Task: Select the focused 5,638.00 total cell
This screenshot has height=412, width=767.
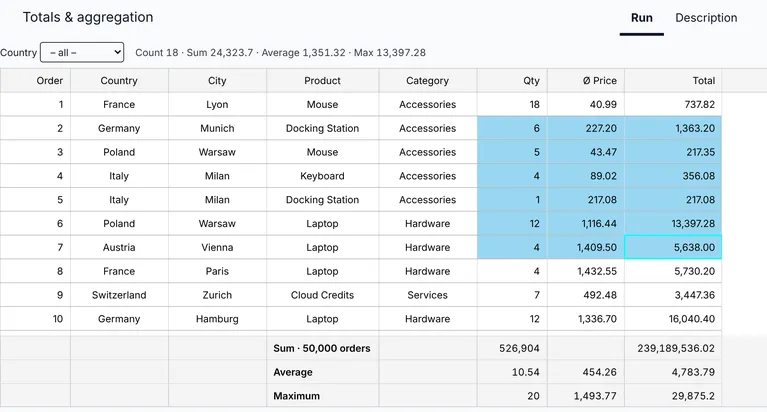Action: pyautogui.click(x=673, y=247)
